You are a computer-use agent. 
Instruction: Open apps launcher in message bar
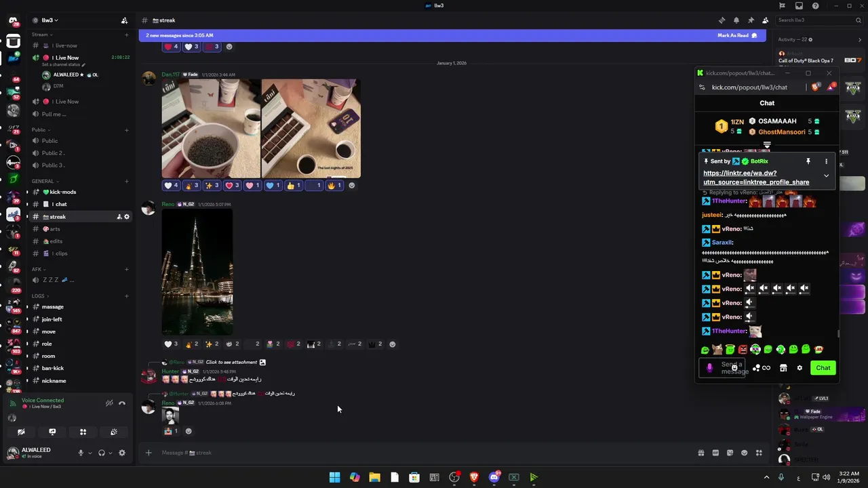pos(759,453)
